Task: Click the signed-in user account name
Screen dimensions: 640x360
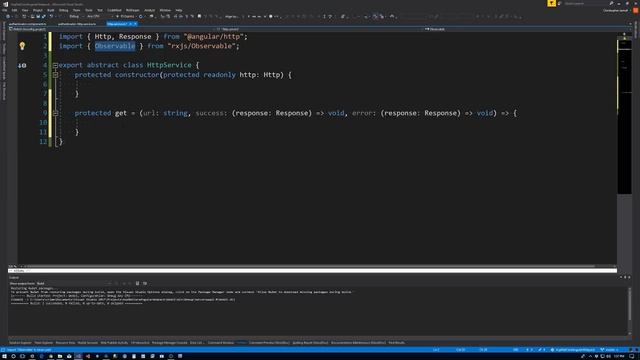Action: [616, 11]
